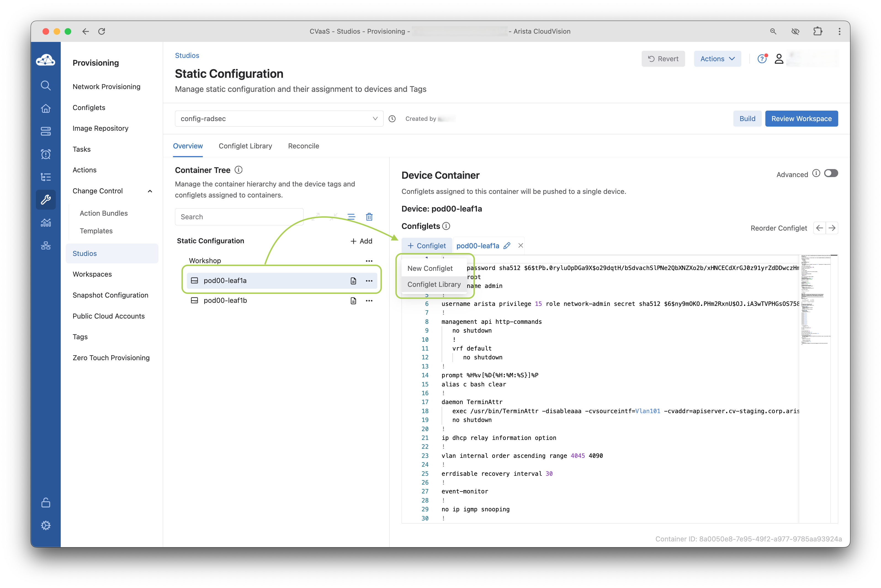Open the Workshop container ellipsis menu
This screenshot has height=588, width=881.
[369, 261]
